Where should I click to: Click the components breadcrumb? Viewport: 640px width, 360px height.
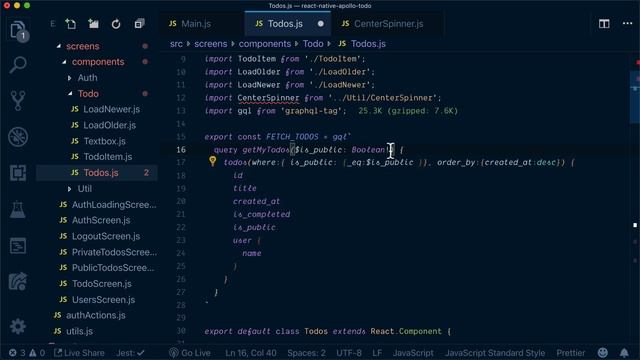tap(264, 44)
